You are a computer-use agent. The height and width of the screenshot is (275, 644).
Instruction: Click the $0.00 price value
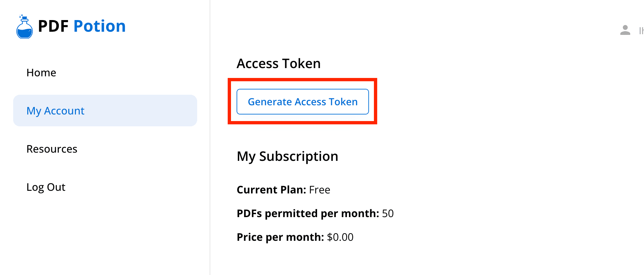click(x=340, y=237)
